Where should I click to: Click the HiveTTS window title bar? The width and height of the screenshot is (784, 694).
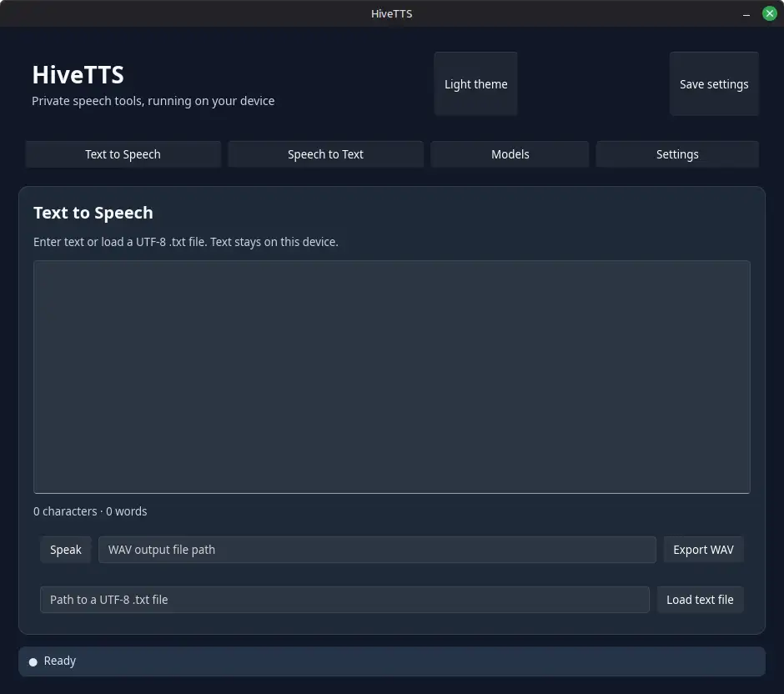[391, 13]
